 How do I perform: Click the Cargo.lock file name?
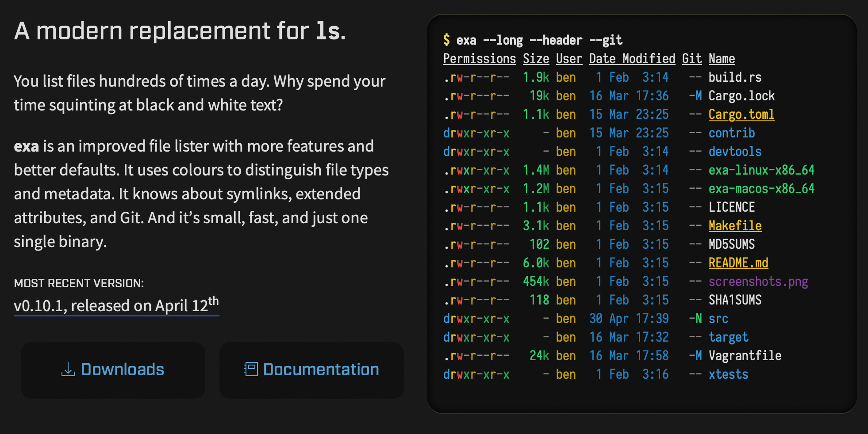point(741,96)
